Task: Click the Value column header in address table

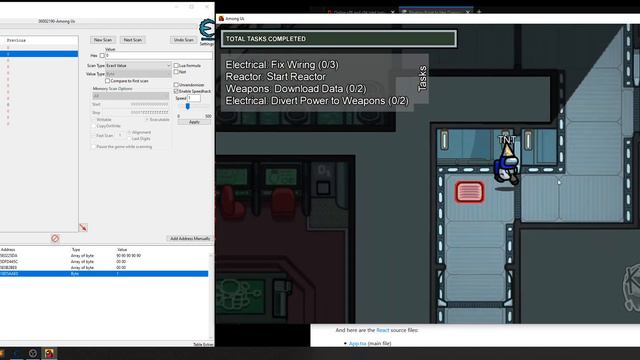Action: point(122,249)
